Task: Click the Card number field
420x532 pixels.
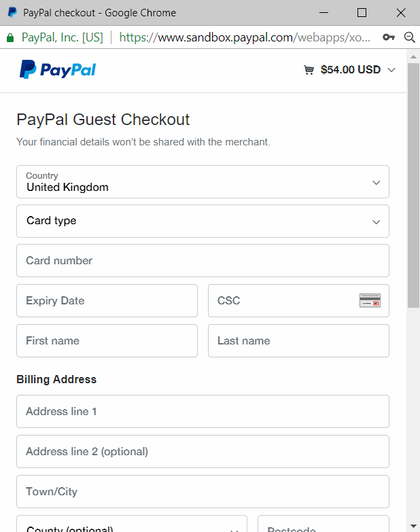Action: (x=203, y=261)
